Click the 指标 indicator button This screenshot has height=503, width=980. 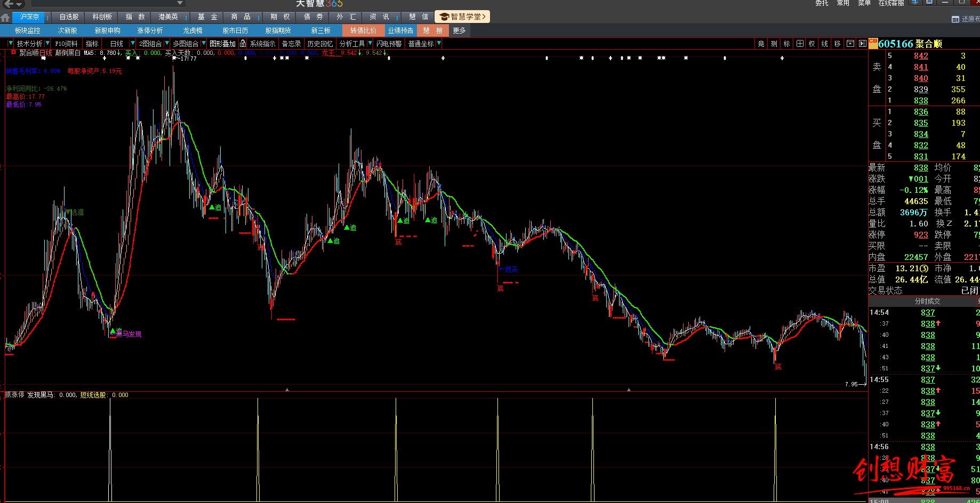point(92,44)
